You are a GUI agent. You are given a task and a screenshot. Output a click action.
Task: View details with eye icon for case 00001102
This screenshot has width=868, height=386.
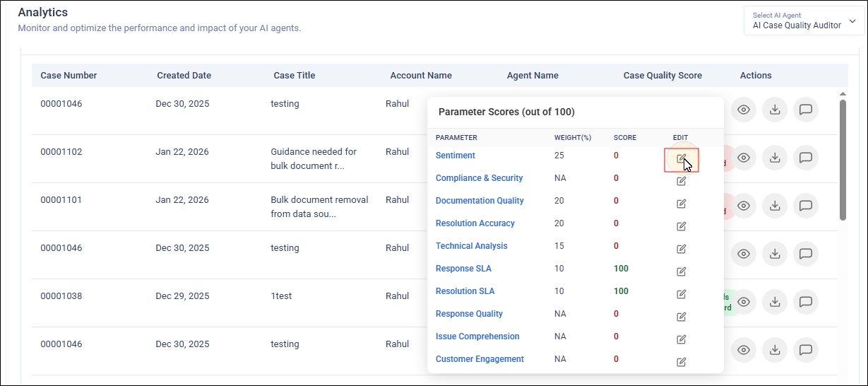coord(743,158)
